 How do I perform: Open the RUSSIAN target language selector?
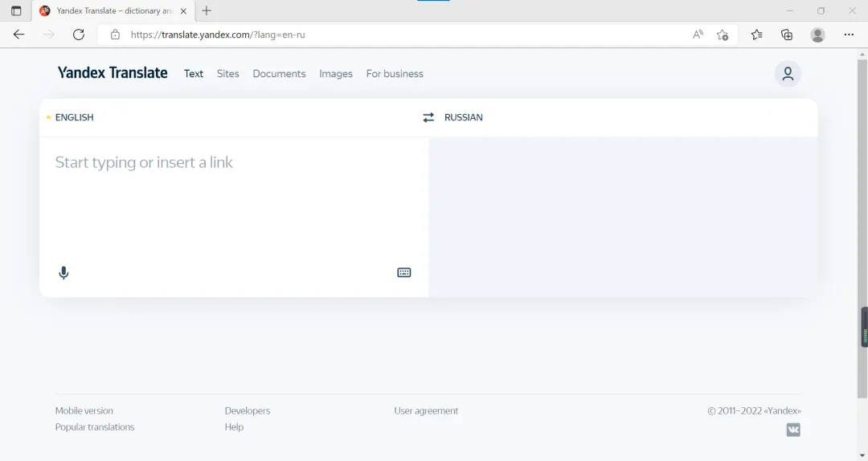pyautogui.click(x=464, y=117)
